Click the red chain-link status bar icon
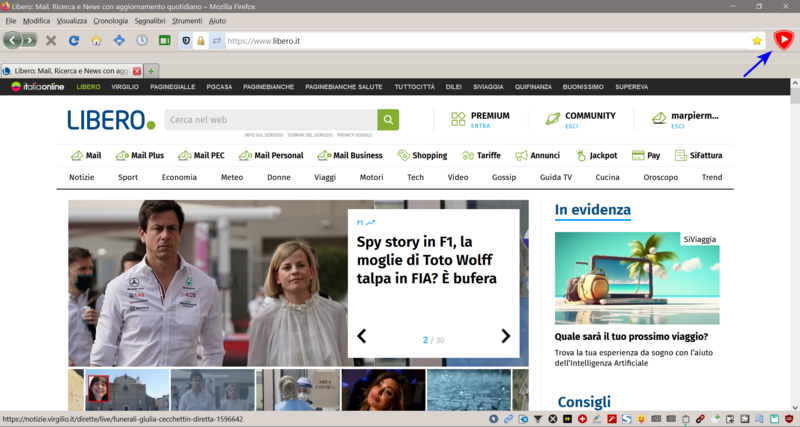 coord(700,419)
